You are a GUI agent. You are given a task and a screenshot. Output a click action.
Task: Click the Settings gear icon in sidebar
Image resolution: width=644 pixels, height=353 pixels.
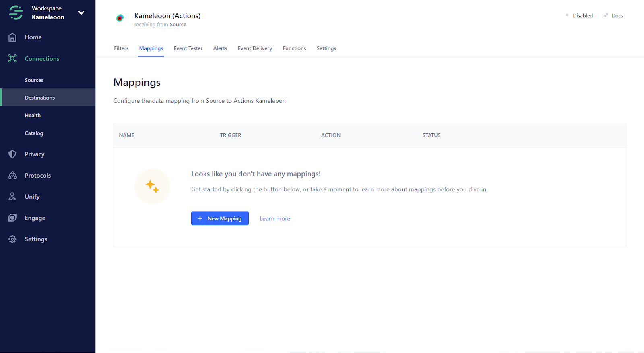12,239
